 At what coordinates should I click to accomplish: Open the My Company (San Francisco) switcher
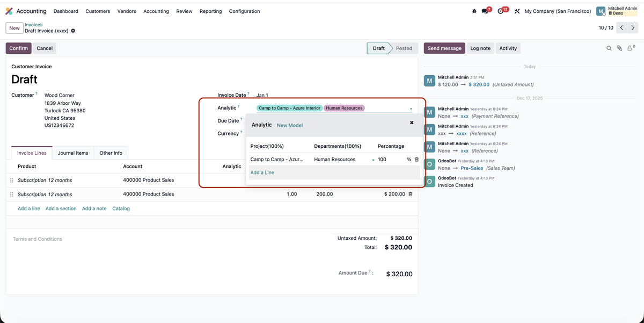[557, 11]
